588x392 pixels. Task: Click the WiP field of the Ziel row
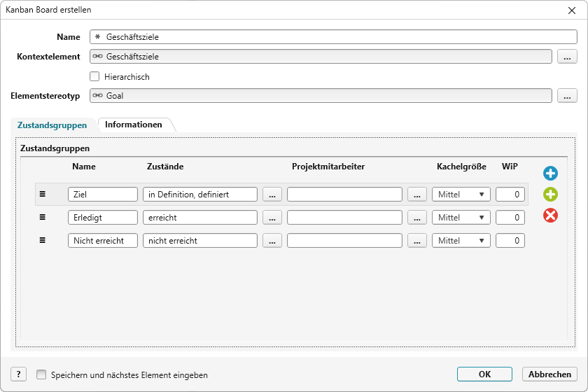click(x=510, y=195)
